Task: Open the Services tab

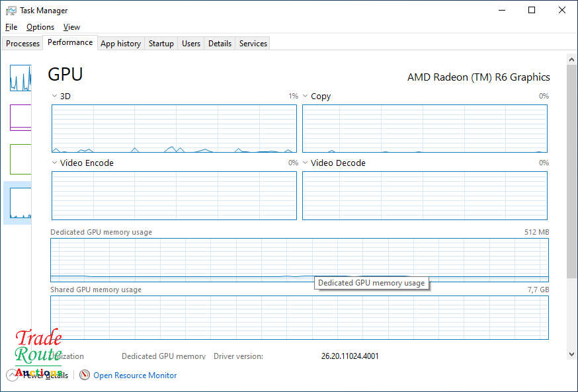Action: click(x=253, y=44)
